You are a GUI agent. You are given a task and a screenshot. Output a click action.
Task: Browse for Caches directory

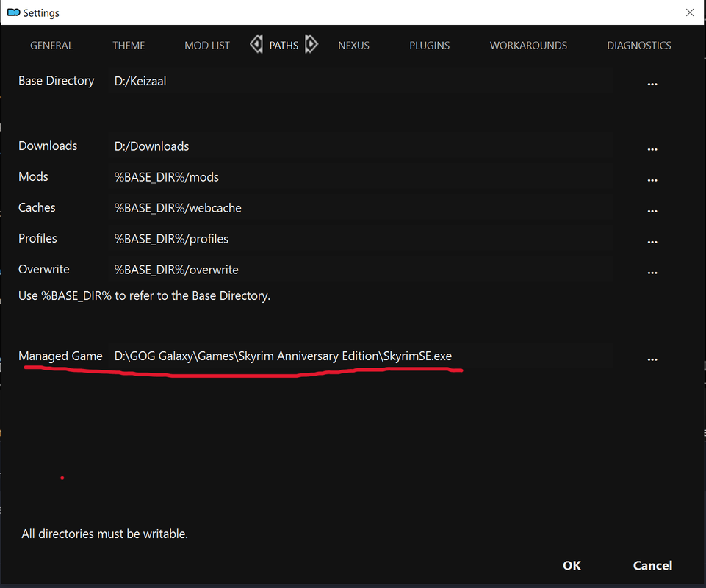[x=652, y=211]
